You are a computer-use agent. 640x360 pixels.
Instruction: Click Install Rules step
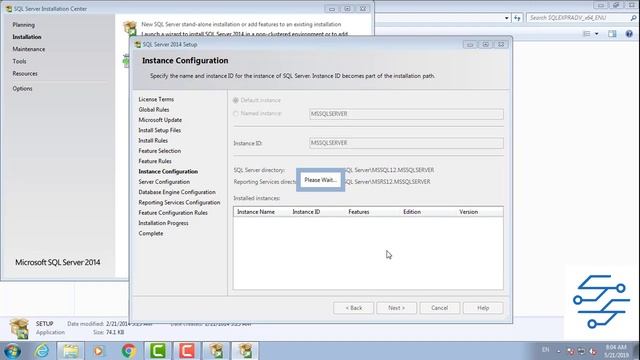(153, 141)
